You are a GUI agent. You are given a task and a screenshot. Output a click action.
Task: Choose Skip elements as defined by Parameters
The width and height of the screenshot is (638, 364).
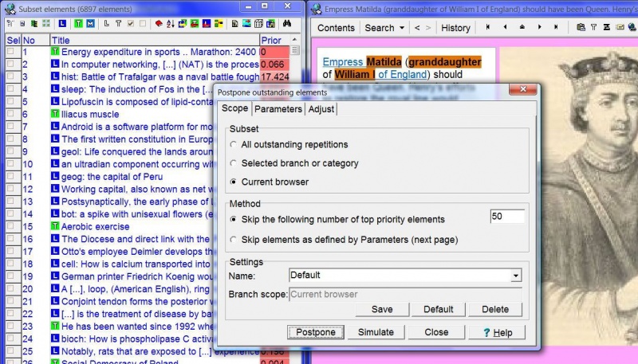coord(233,240)
